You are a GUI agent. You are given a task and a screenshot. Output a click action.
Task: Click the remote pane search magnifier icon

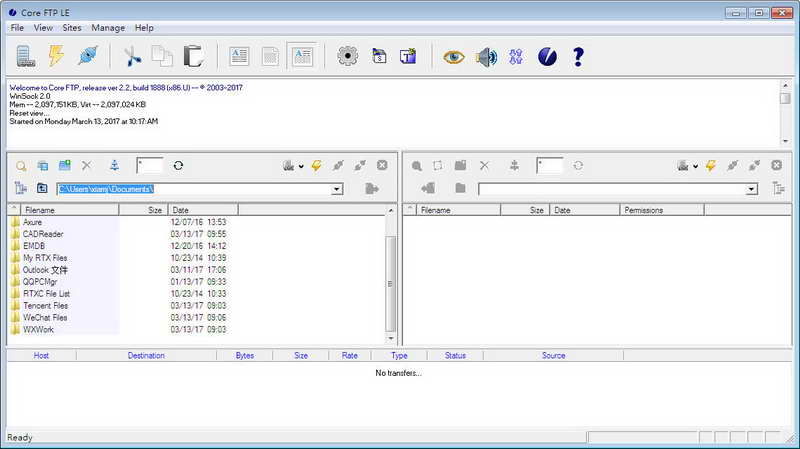(x=417, y=166)
